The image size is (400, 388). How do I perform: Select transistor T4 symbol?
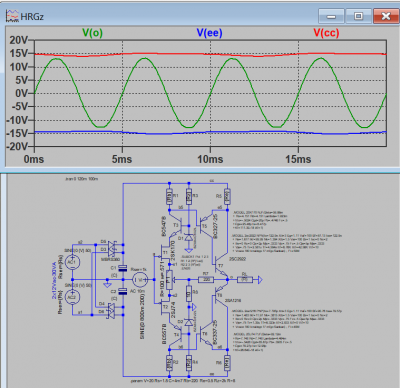pos(175,335)
